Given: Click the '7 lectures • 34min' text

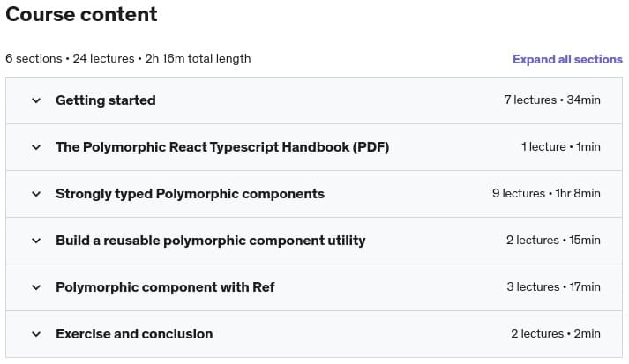Looking at the screenshot, I should 552,100.
